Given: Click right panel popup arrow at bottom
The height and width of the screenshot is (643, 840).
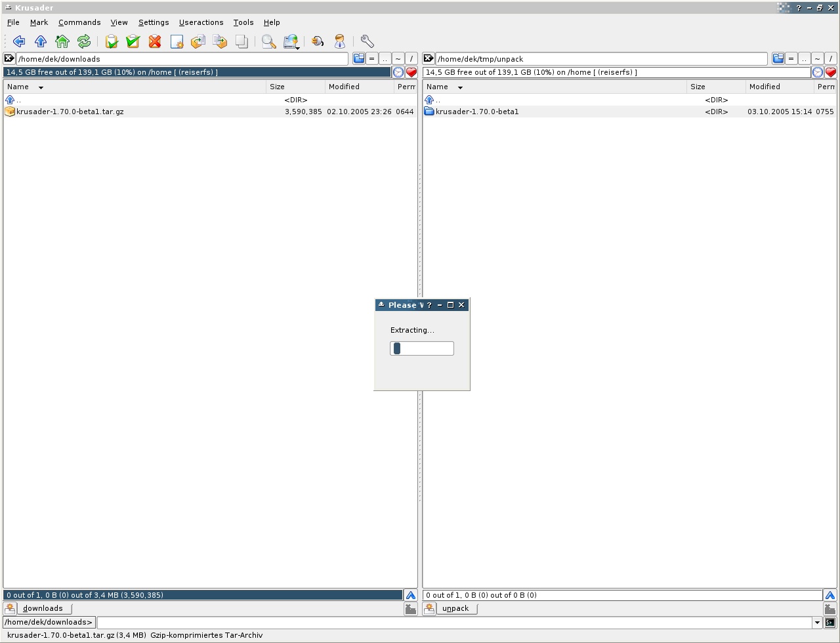Looking at the screenshot, I should (830, 595).
